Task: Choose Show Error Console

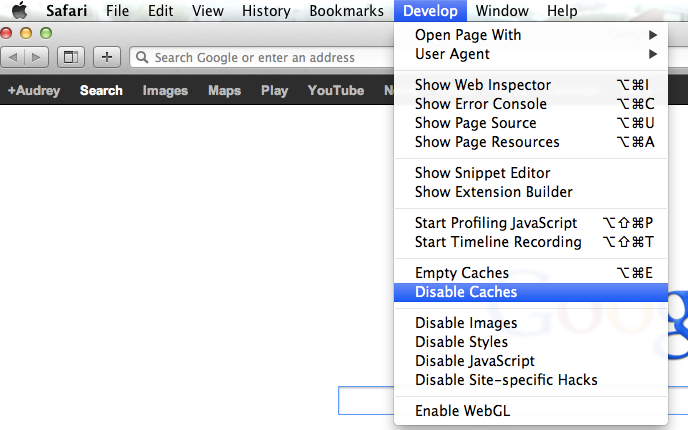Action: [x=531, y=104]
